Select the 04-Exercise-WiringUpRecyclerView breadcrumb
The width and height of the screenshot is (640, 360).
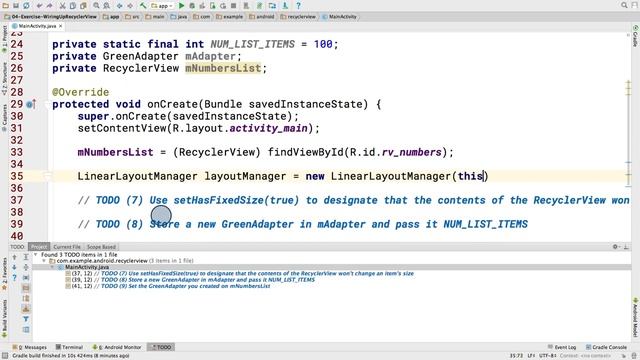pyautogui.click(x=50, y=17)
